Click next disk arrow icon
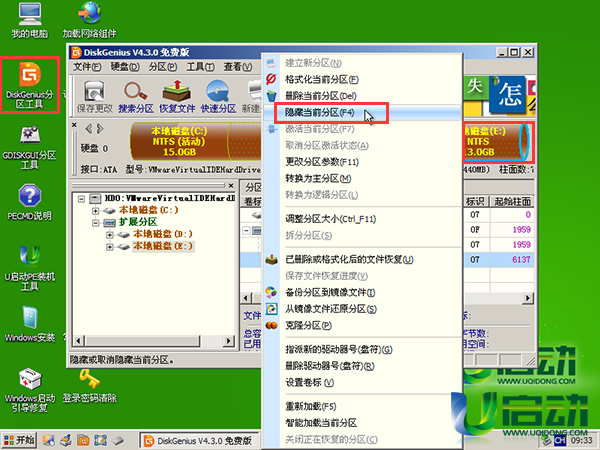600x450 pixels. 99,129
